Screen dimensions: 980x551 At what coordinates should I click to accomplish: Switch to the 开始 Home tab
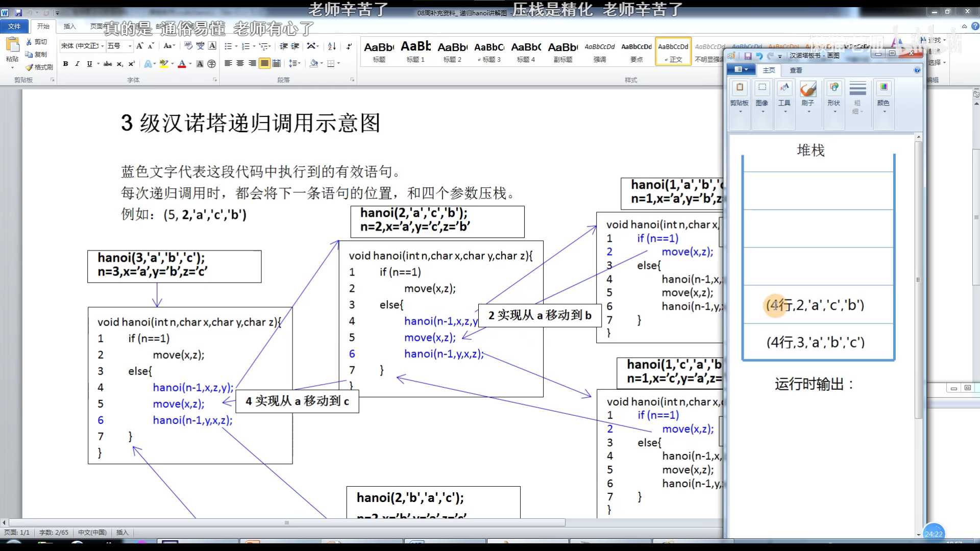(x=43, y=27)
